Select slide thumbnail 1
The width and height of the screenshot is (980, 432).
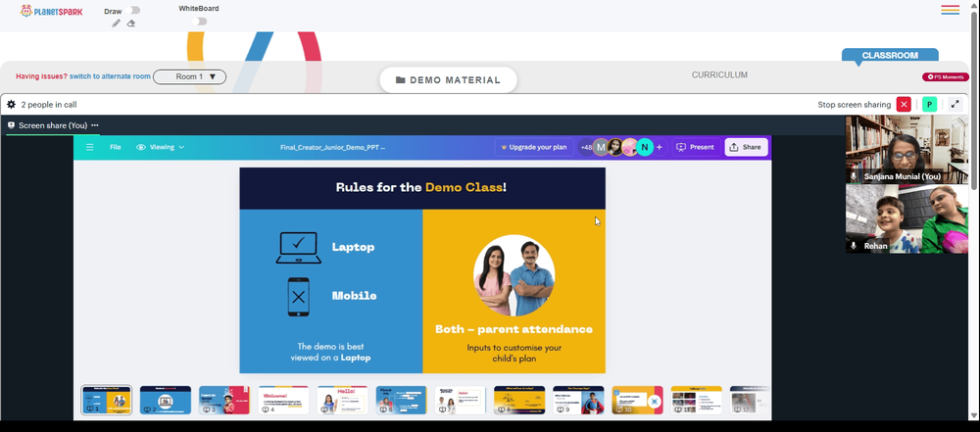(x=106, y=400)
